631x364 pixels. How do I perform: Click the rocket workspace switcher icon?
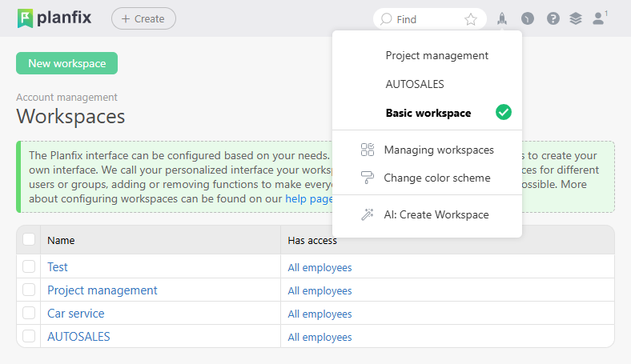pyautogui.click(x=502, y=18)
